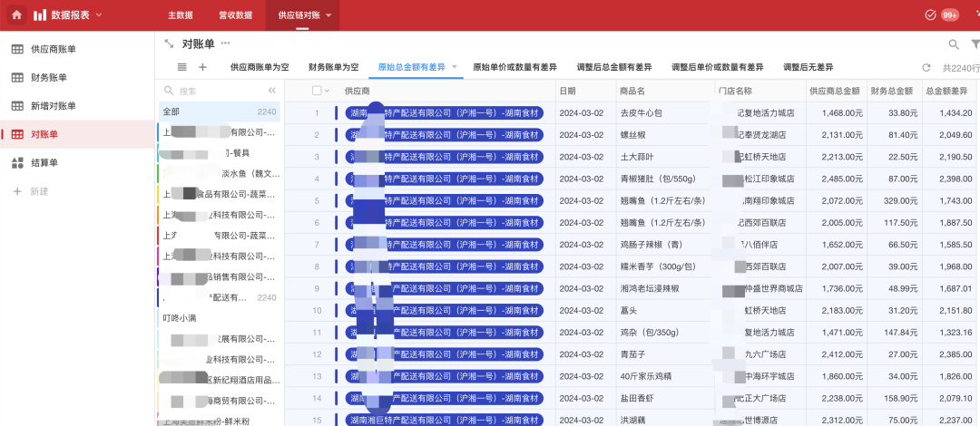This screenshot has height=426, width=980.
Task: Click row number 10 in table
Action: pos(317,311)
